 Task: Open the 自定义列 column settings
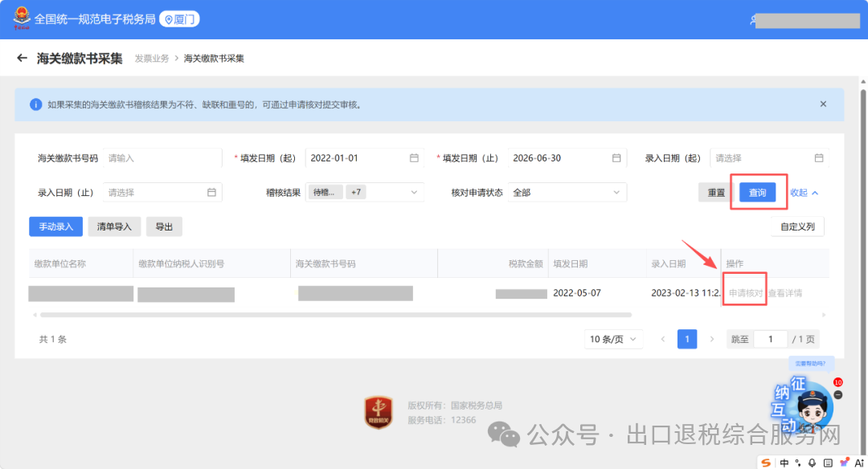coord(798,226)
